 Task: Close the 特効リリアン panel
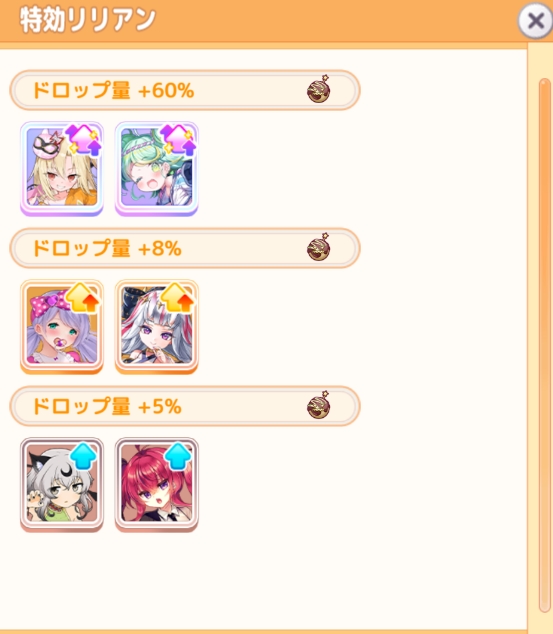[x=535, y=20]
